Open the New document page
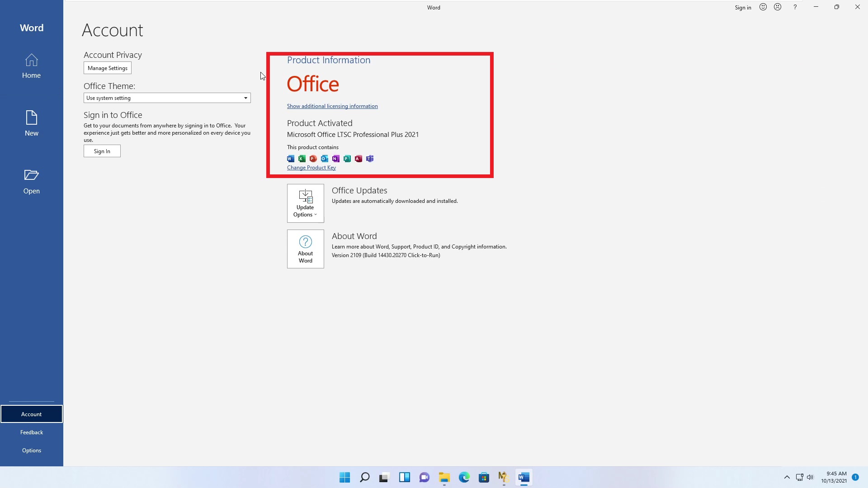The image size is (868, 488). [31, 123]
